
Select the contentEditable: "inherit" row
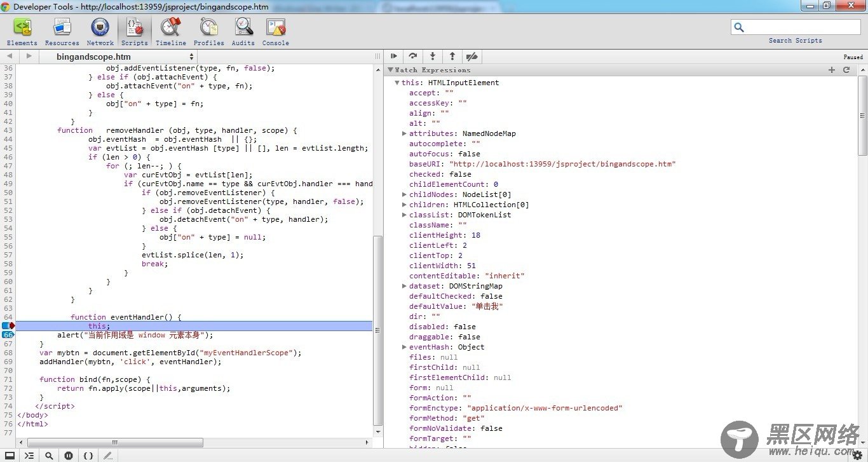point(467,276)
